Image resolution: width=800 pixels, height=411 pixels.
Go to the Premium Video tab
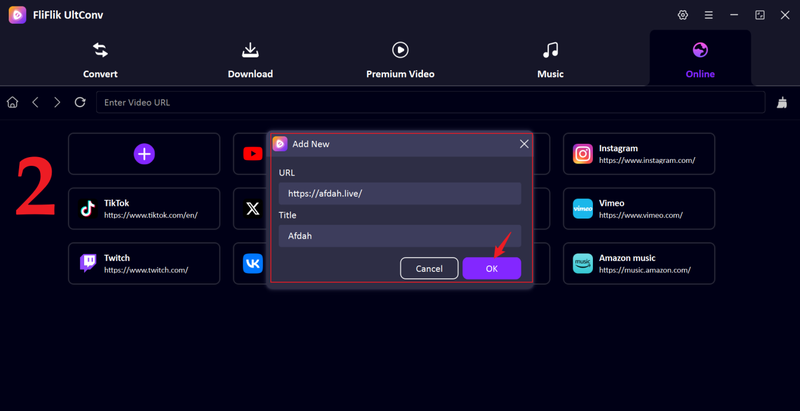399,59
